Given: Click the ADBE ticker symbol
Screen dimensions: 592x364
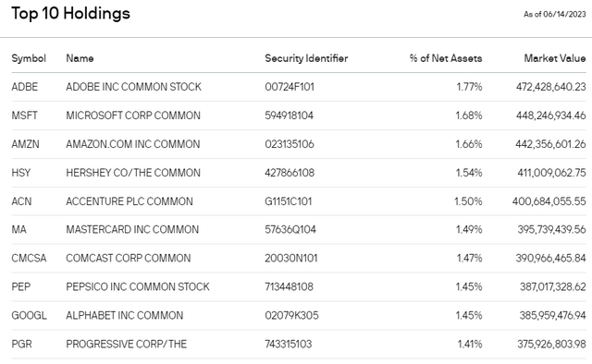Looking at the screenshot, I should click(25, 87).
